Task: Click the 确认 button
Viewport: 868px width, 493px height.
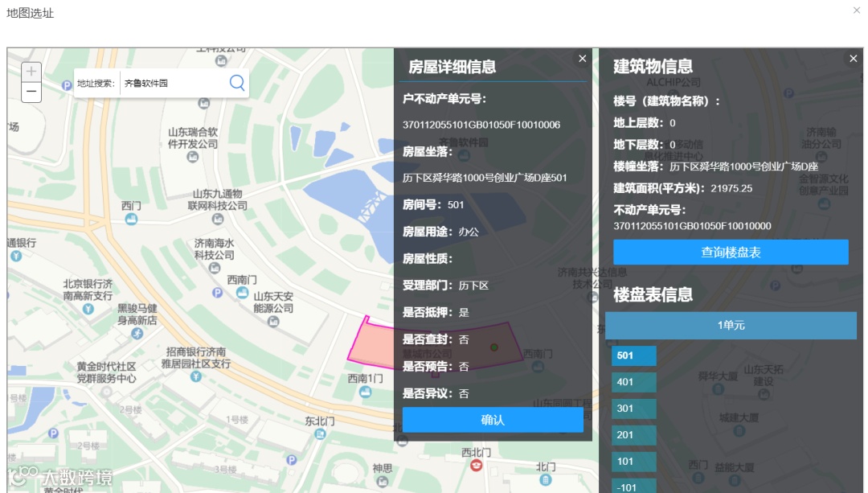Action: point(493,420)
